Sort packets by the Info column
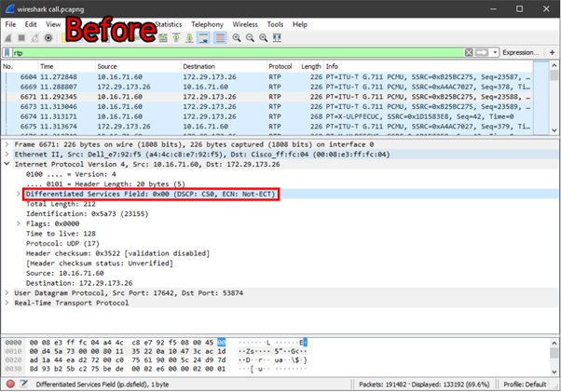 pyautogui.click(x=429, y=66)
